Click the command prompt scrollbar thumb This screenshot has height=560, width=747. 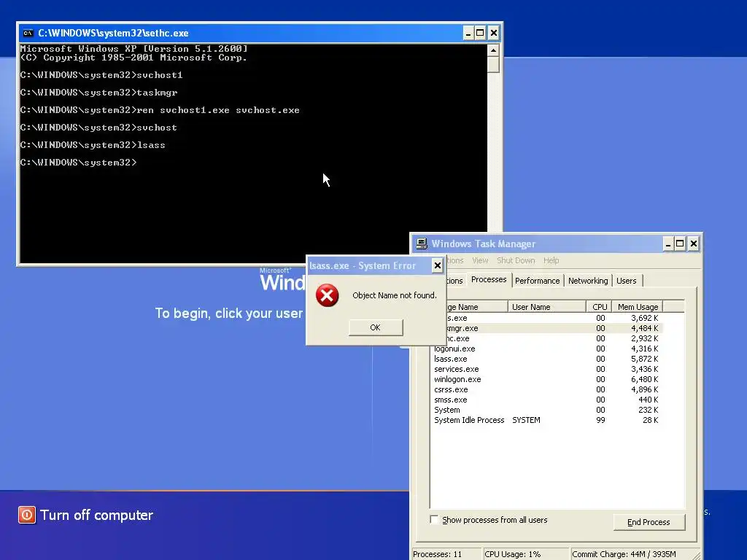494,64
